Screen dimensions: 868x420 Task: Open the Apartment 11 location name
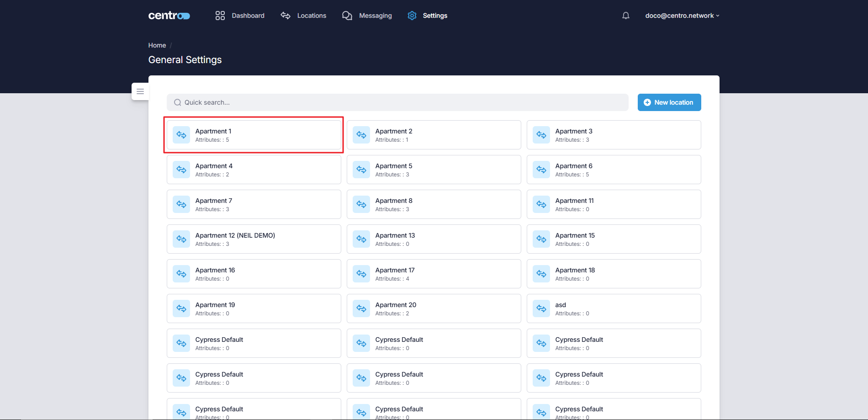pyautogui.click(x=575, y=201)
